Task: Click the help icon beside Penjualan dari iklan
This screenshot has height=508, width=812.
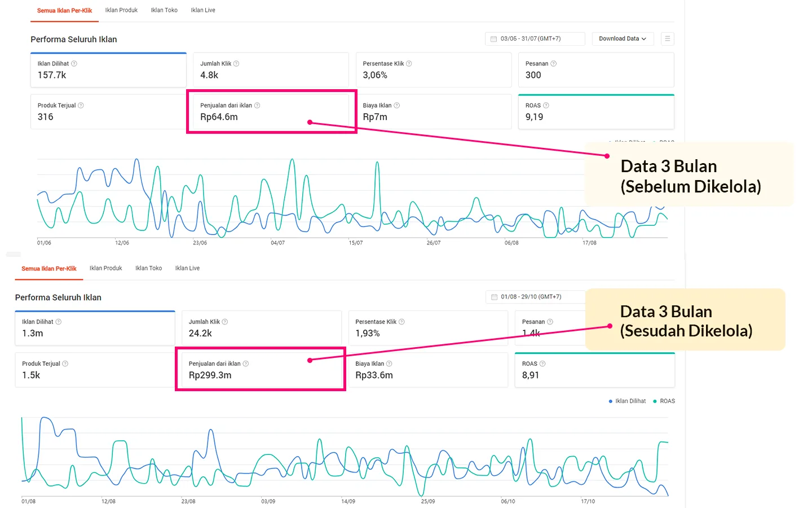Action: (x=257, y=105)
